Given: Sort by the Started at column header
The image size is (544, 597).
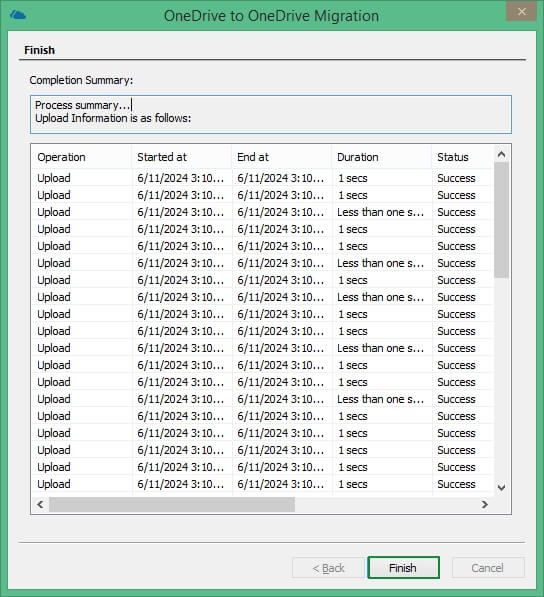Looking at the screenshot, I should [182, 157].
